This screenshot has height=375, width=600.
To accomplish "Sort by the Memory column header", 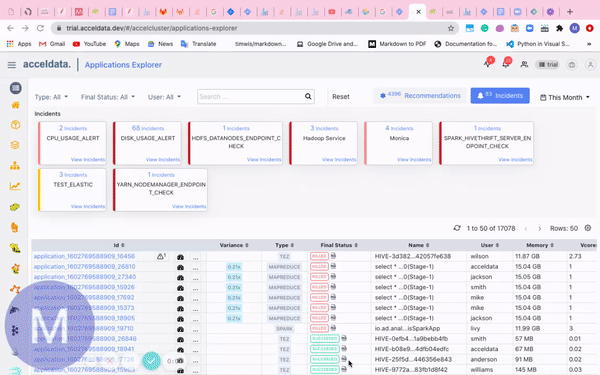I will pos(540,245).
